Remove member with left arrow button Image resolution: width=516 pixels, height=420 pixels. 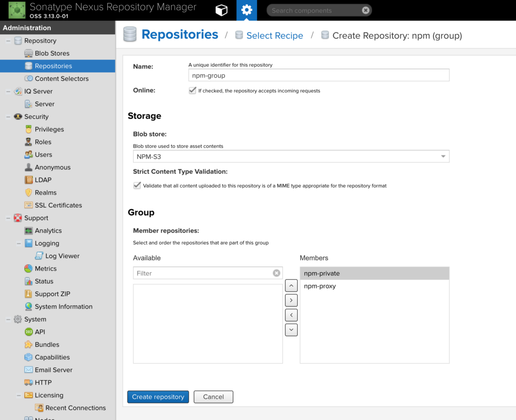(291, 315)
